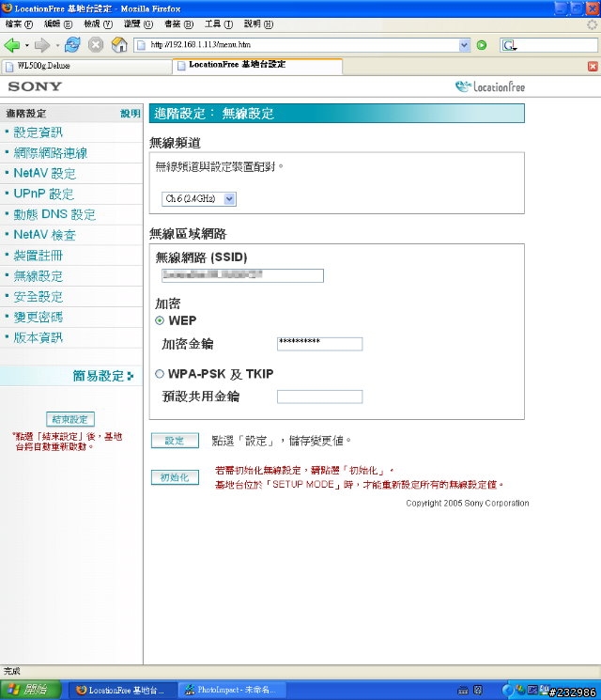Screen dimensions: 601x700
Task: Open the 書籤 (B) menu
Action: 179,23
